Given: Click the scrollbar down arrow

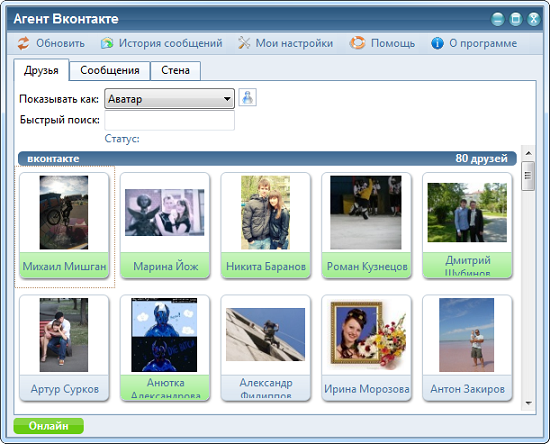Looking at the screenshot, I should 529,403.
